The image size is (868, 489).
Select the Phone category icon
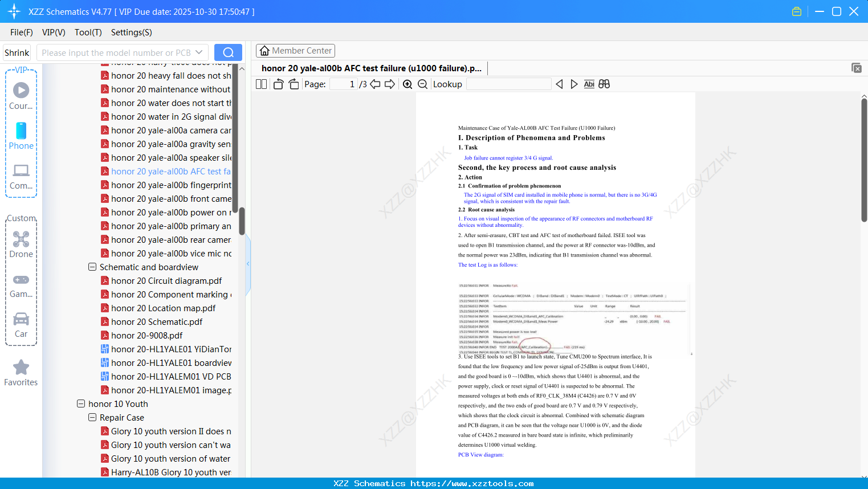tap(21, 136)
